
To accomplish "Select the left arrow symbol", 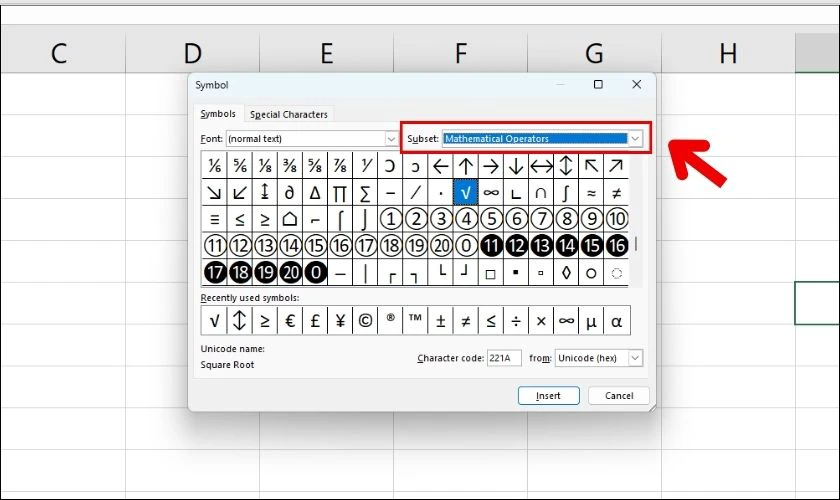I will (440, 166).
